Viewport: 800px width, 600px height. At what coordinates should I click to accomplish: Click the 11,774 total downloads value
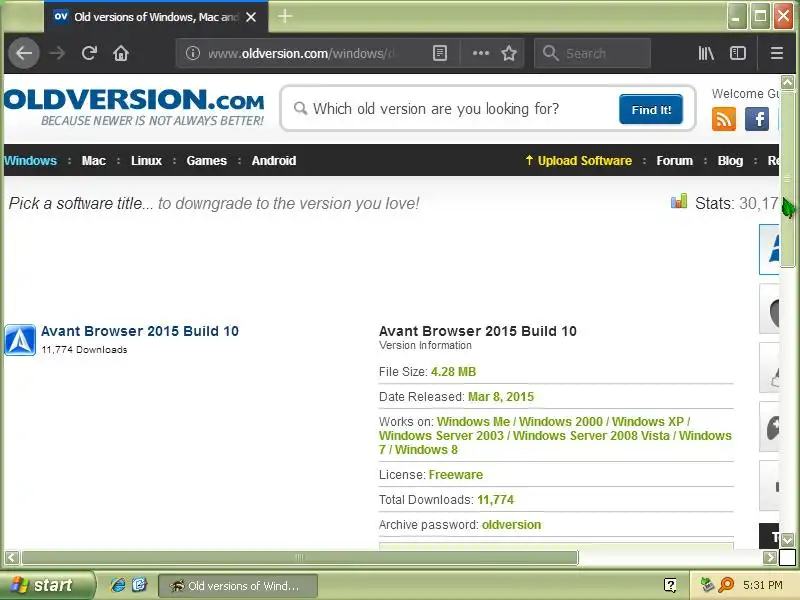point(495,499)
